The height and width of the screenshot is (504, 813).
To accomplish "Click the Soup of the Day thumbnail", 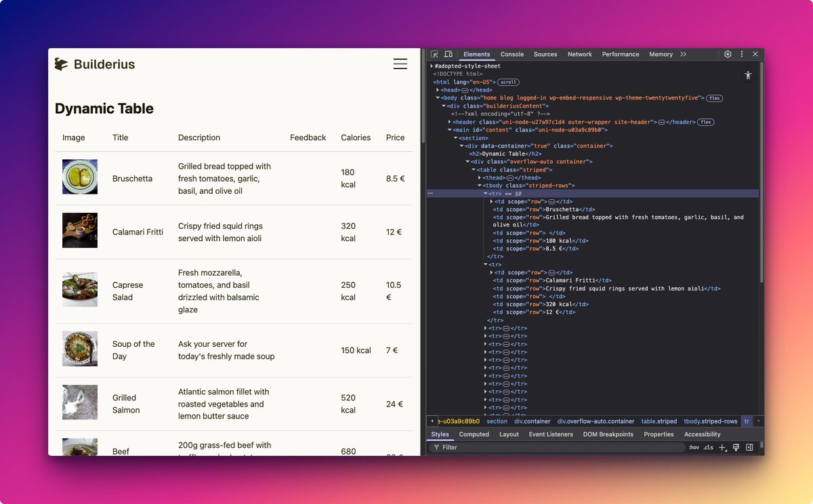I will (x=80, y=349).
